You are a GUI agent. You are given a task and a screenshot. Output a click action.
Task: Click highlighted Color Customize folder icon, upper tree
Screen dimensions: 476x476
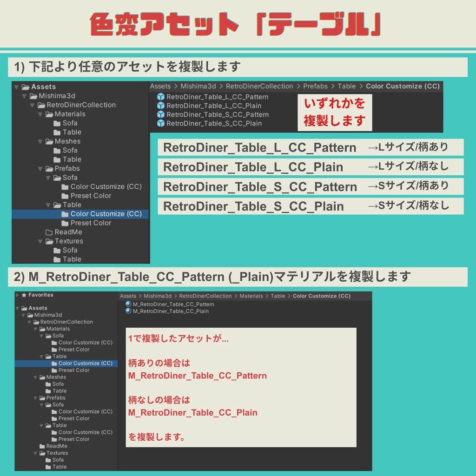[65, 214]
